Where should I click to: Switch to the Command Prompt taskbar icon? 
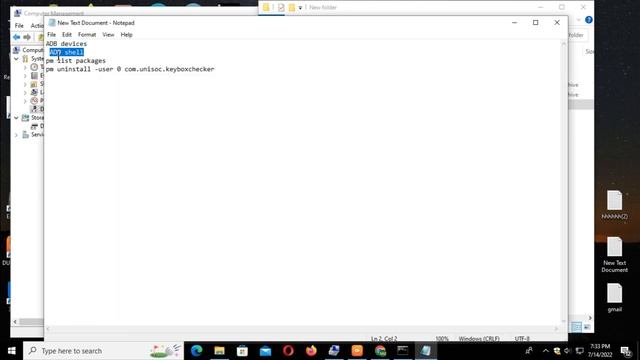[403, 351]
